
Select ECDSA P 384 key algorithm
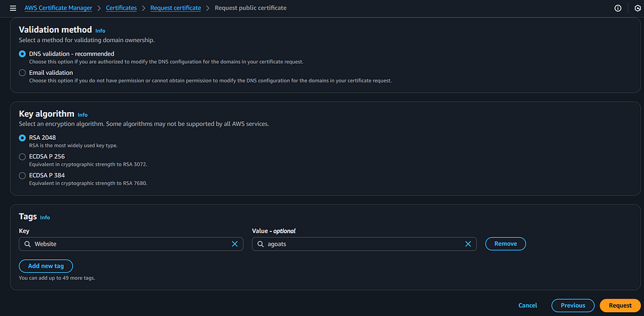[23, 175]
